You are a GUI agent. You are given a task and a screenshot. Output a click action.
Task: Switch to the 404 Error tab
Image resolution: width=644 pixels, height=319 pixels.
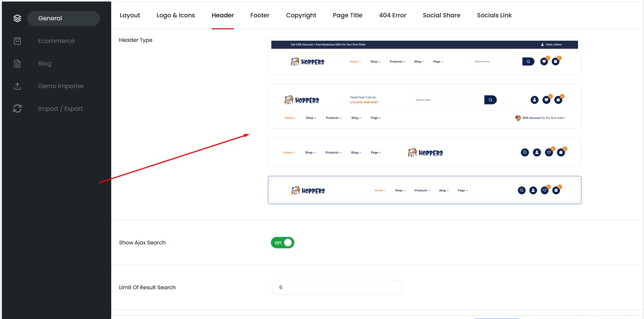point(393,15)
